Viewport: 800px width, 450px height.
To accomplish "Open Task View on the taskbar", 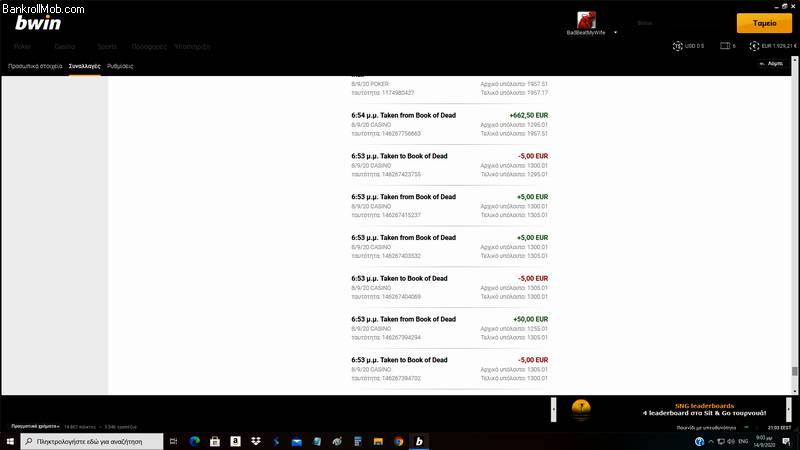I will [173, 441].
